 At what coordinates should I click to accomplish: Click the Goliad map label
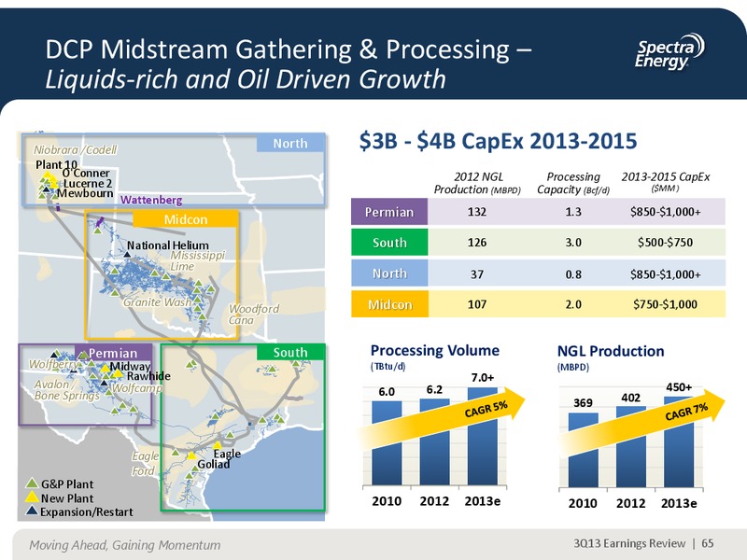[x=214, y=464]
